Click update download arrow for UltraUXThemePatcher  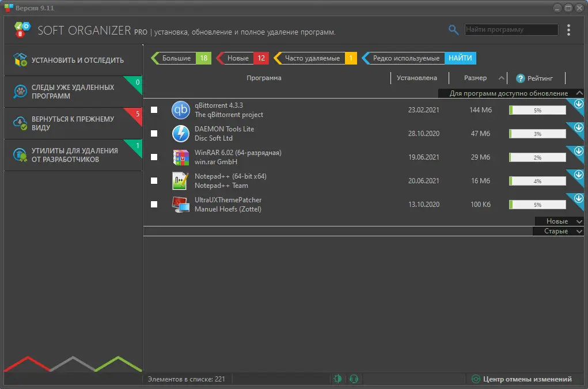tap(578, 198)
